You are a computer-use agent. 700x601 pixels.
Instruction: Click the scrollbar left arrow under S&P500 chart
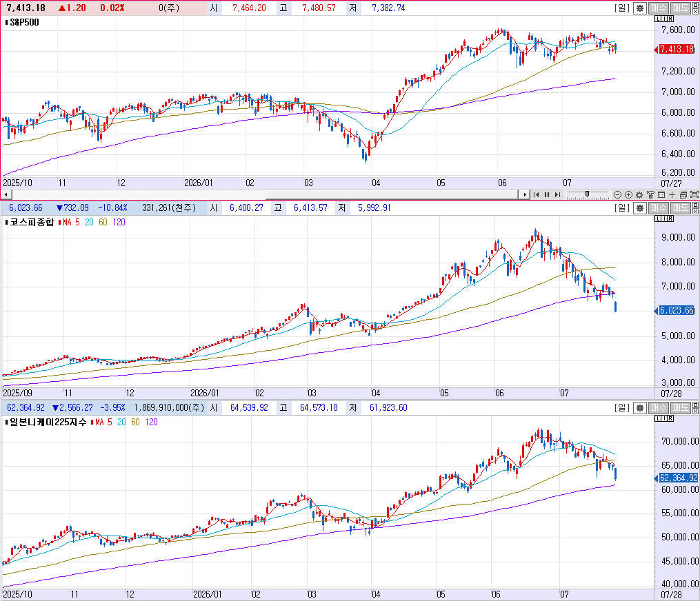click(x=6, y=194)
